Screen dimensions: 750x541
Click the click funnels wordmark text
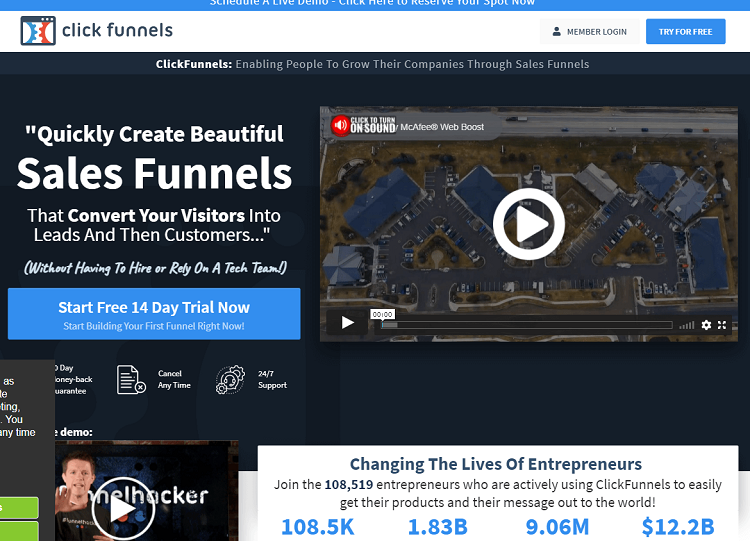117,30
